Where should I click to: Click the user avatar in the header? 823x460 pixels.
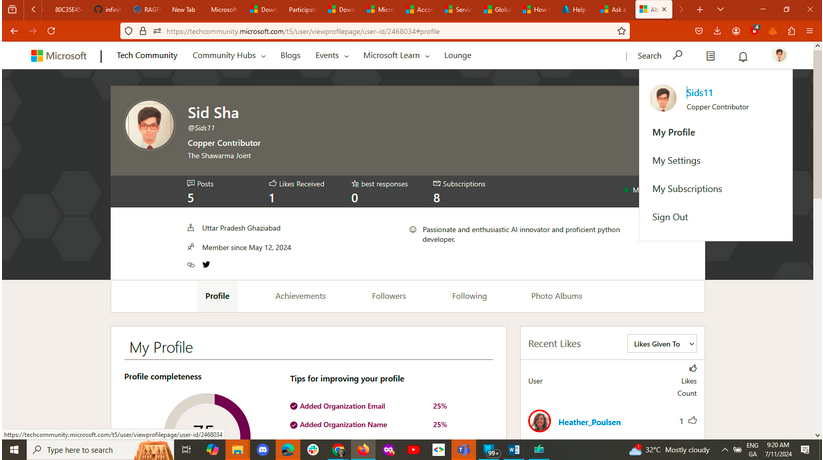779,55
